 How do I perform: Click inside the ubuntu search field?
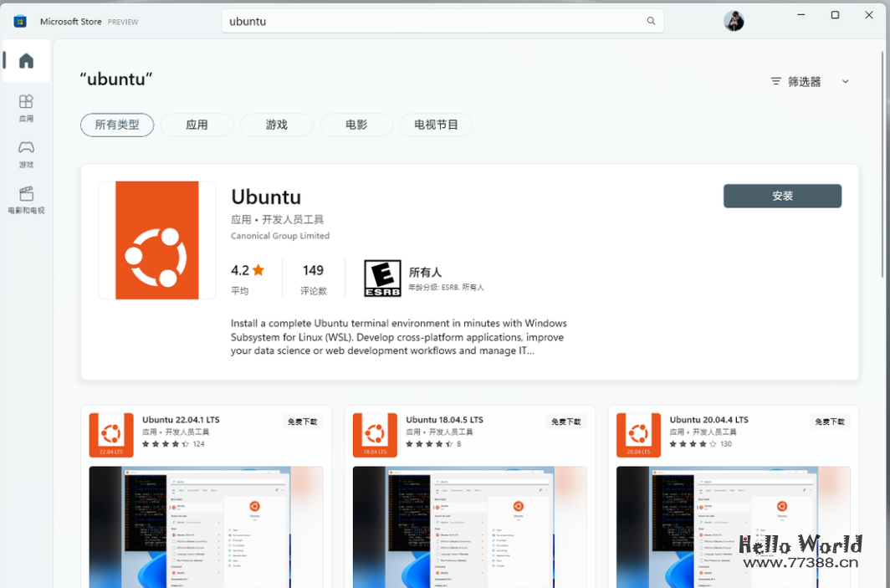point(418,21)
